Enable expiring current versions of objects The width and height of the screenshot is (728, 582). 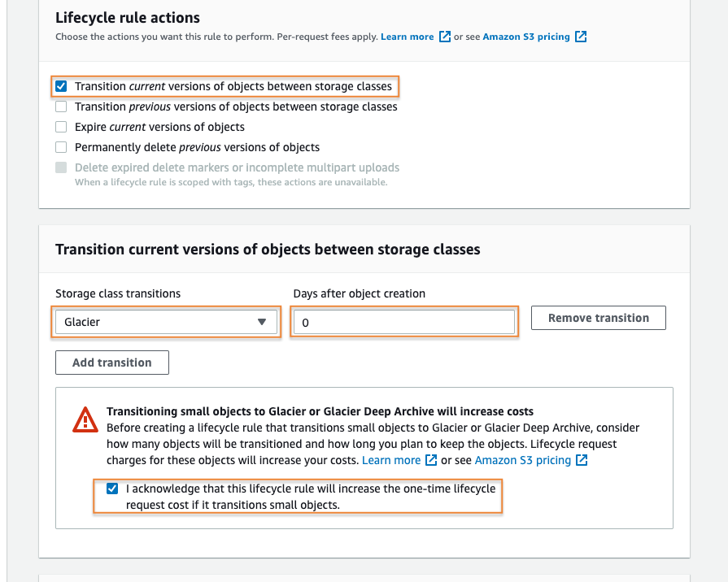coord(61,127)
